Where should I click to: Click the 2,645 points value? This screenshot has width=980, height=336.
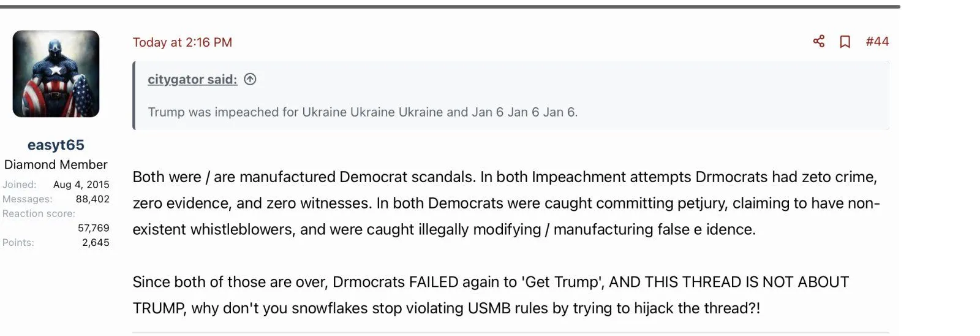(x=96, y=242)
